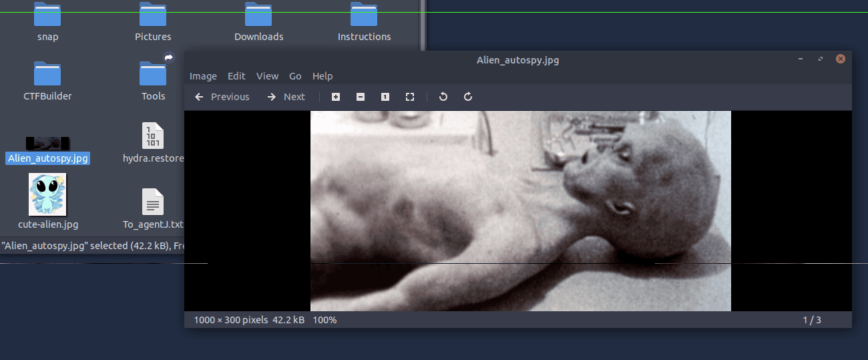Select the cute-alien.jpg thumbnail
Image resolution: width=868 pixels, height=360 pixels.
47,194
